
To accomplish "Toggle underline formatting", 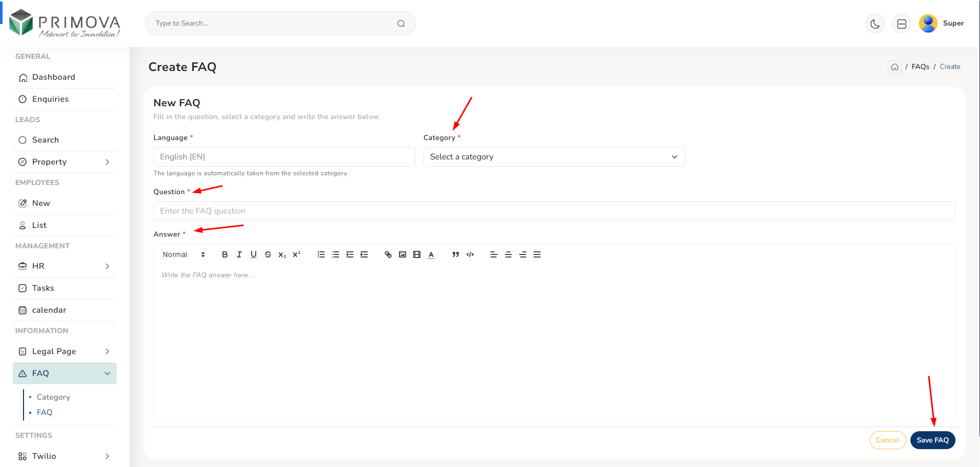I will (x=254, y=254).
